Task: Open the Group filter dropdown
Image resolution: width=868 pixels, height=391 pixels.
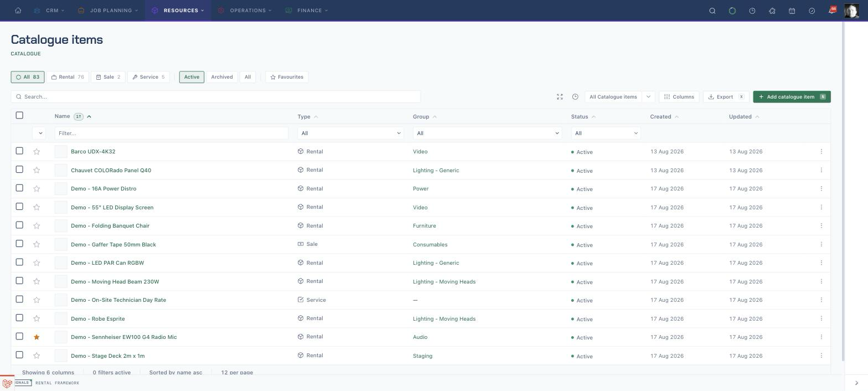Action: pyautogui.click(x=487, y=133)
